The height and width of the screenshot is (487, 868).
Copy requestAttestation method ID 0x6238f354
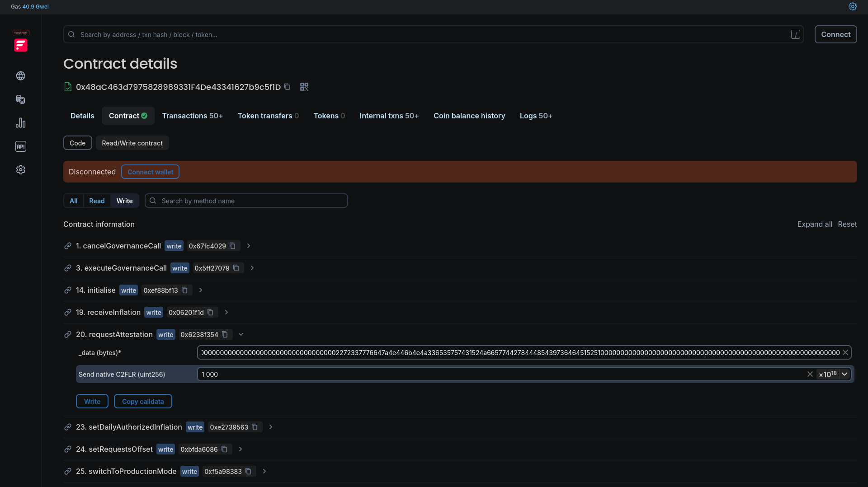225,335
